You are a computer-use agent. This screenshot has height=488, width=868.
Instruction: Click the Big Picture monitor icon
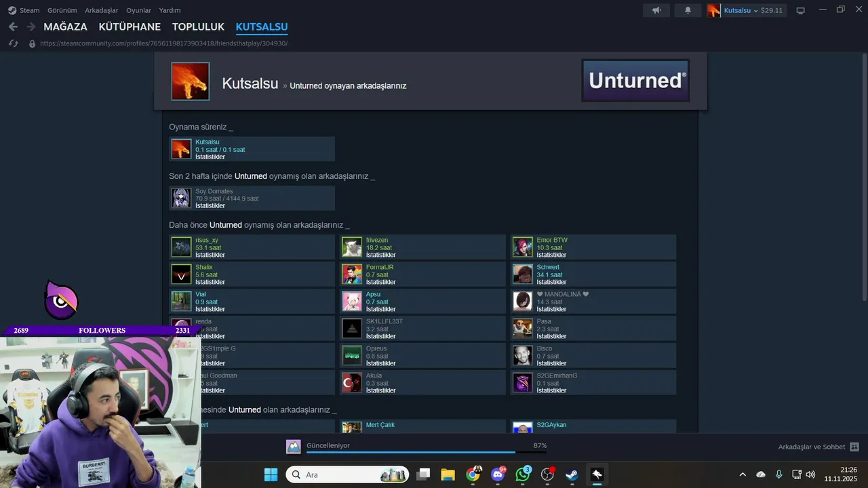point(800,10)
